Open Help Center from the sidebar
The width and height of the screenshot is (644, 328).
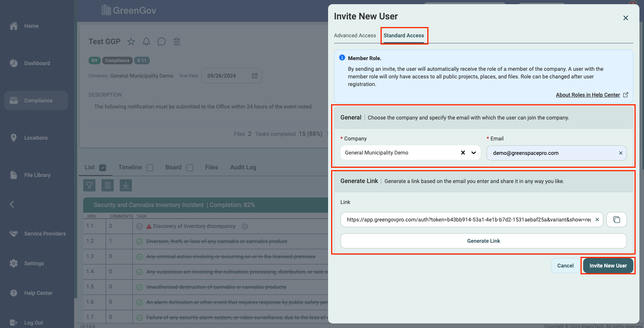click(x=31, y=293)
